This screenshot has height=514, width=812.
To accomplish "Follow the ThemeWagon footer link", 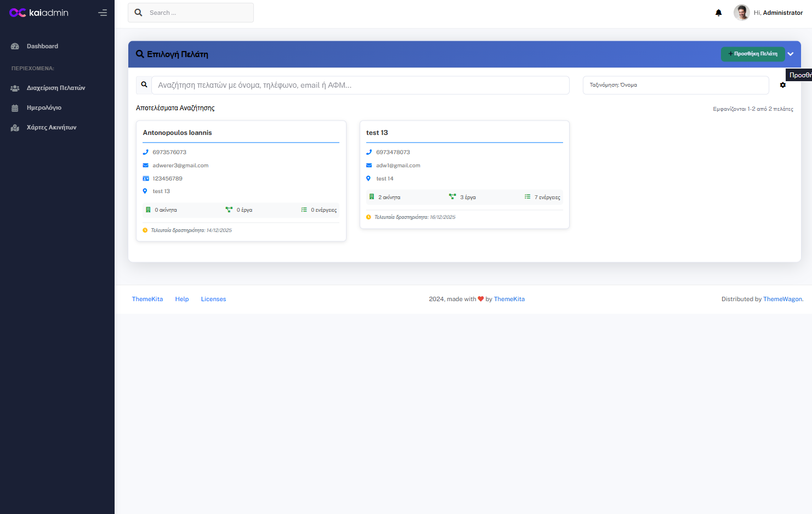I will 782,299.
